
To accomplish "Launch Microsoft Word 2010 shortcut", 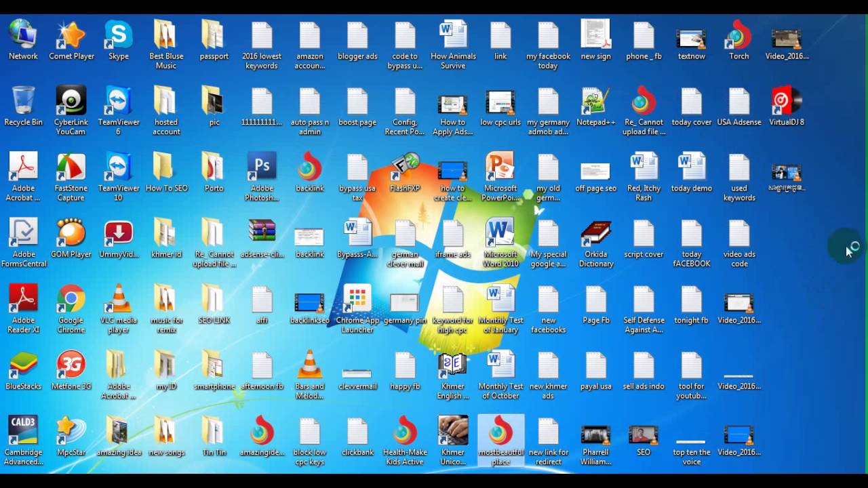I will [500, 243].
